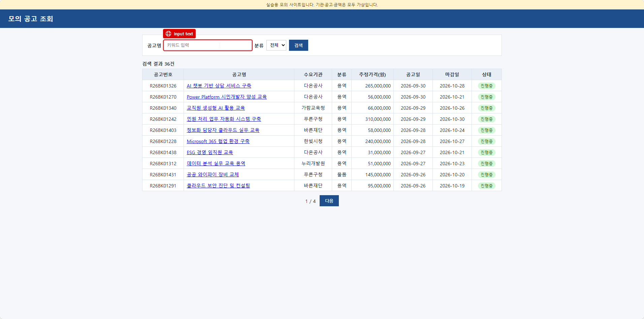Open the 민원 처리 업무 자동화 시스템 구축 link
644x319 pixels.
click(x=224, y=119)
